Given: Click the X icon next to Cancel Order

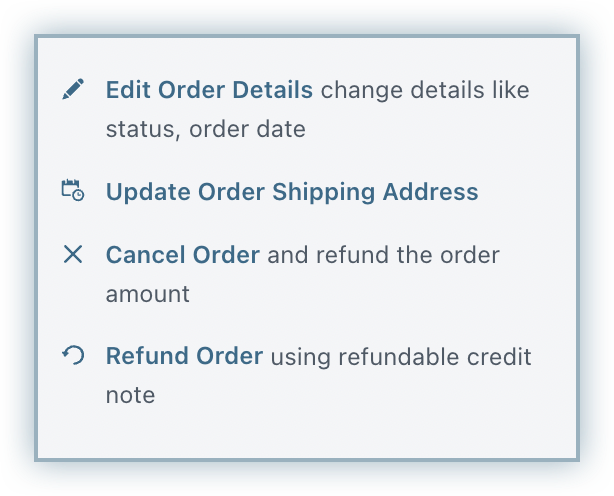Looking at the screenshot, I should 72,255.
